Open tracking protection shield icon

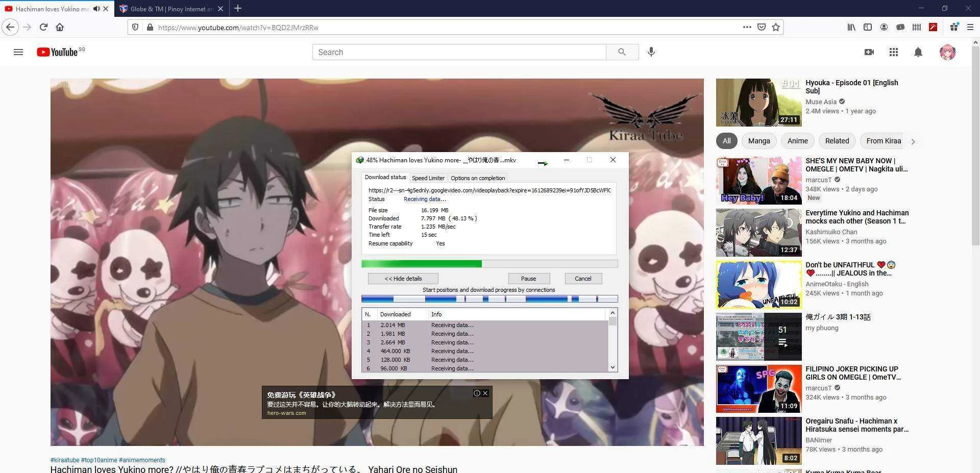[x=135, y=27]
